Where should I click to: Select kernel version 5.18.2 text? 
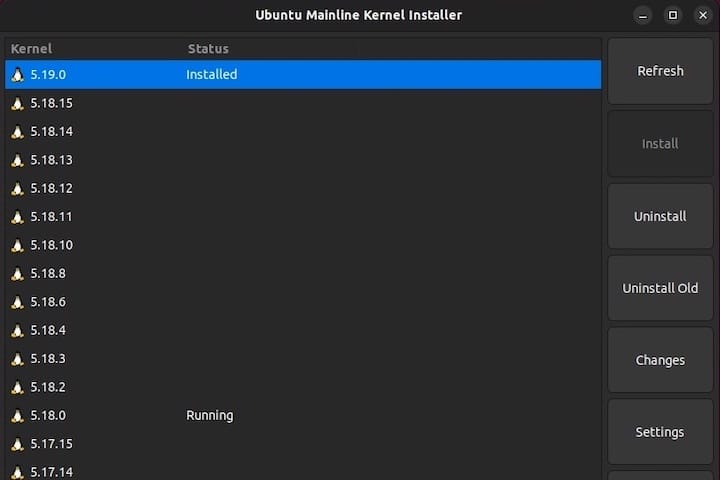click(x=48, y=387)
